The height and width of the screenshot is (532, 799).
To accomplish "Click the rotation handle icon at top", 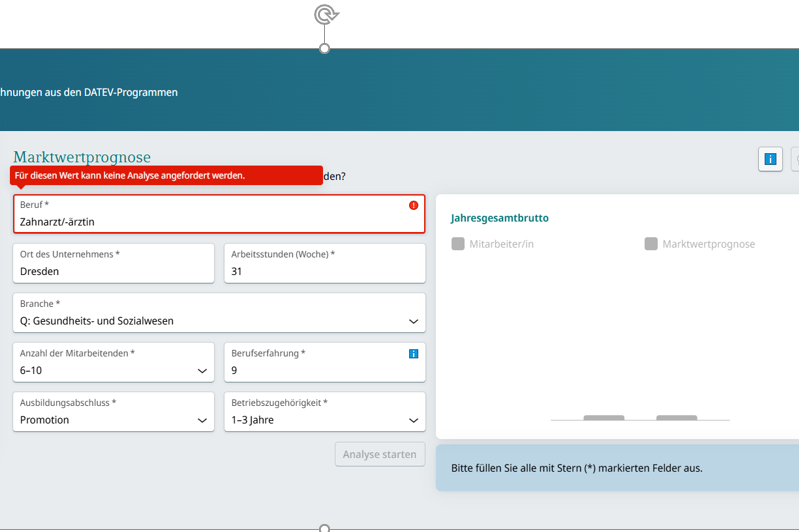I will (325, 14).
